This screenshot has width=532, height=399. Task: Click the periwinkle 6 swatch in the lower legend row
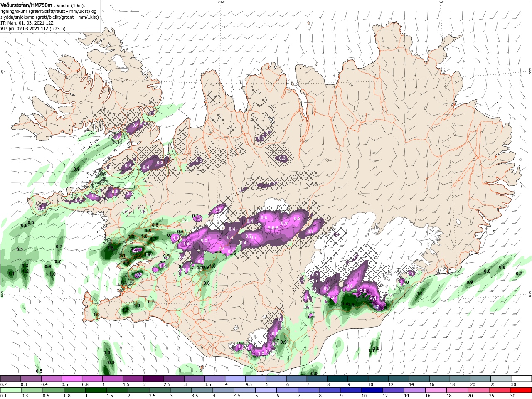[287, 390]
